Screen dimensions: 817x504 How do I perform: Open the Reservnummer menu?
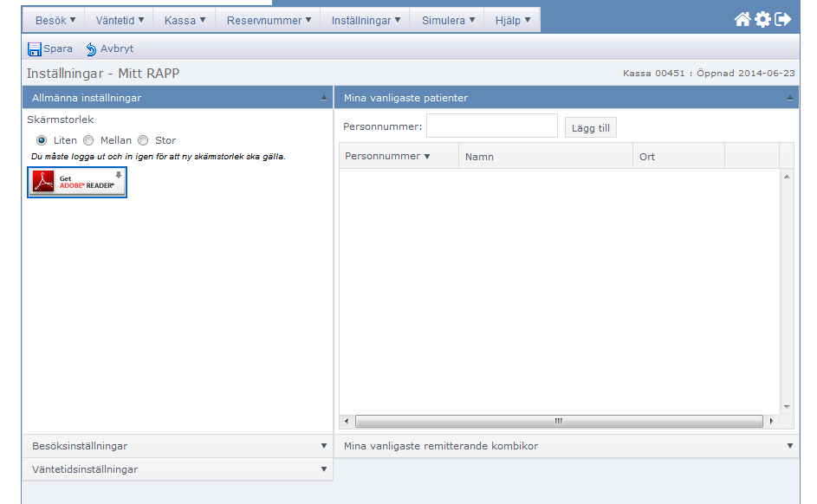[x=269, y=20]
